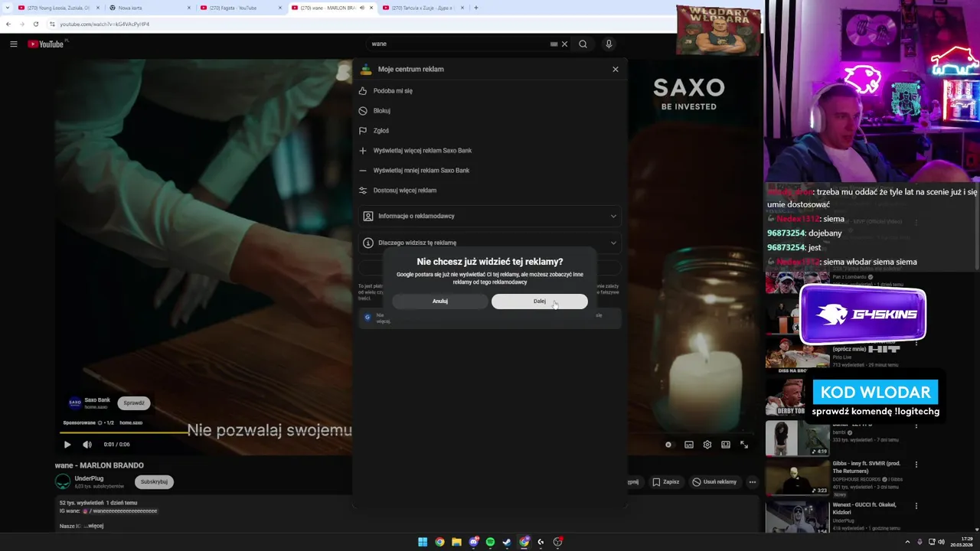980x551 pixels.
Task: Click the search magnifier button
Action: coord(583,44)
